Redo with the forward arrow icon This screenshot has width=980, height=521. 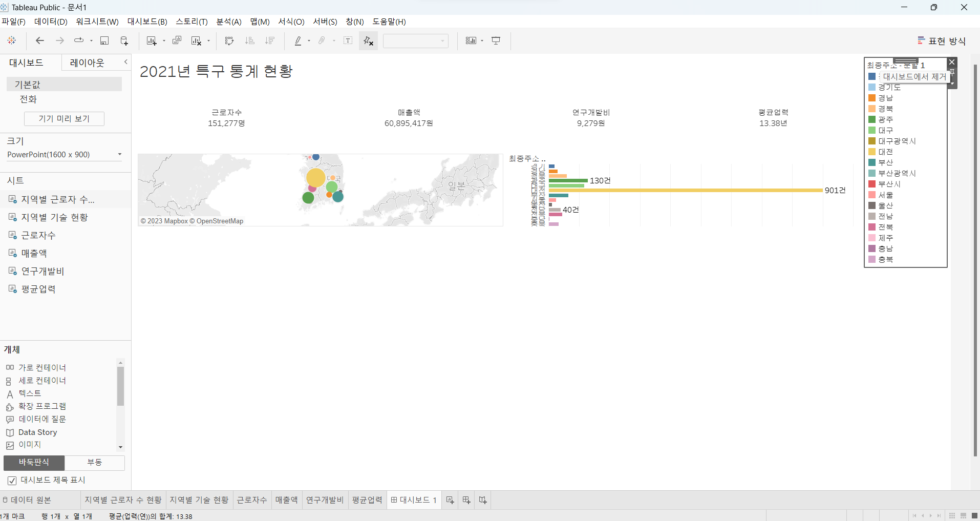pos(60,40)
